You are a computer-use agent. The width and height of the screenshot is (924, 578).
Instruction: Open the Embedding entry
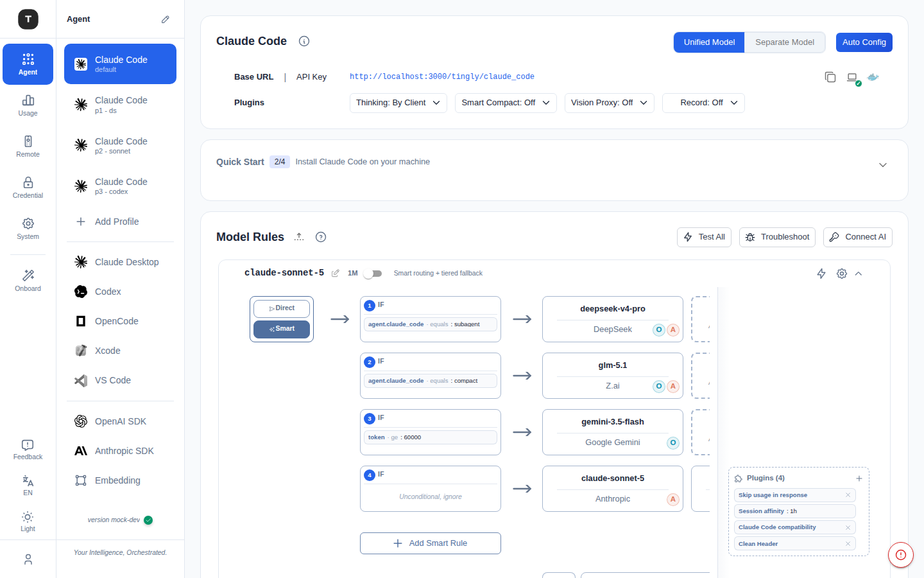[x=120, y=480]
